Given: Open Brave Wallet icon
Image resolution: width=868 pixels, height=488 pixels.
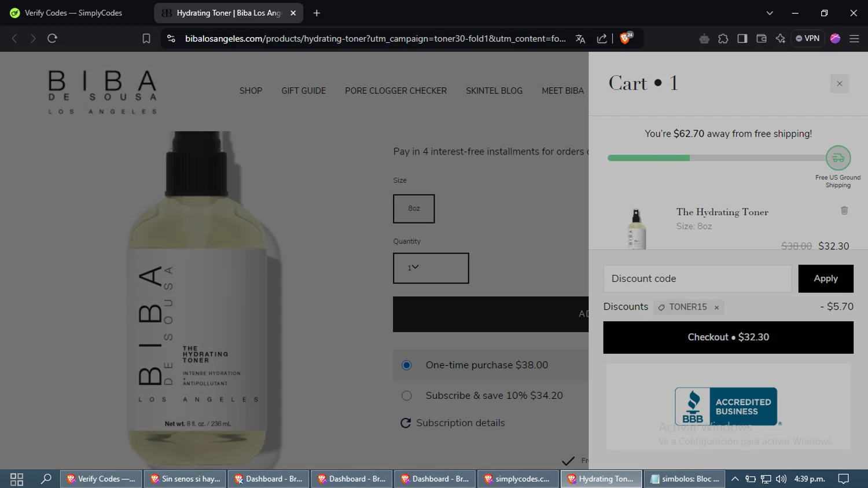Looking at the screenshot, I should (x=762, y=38).
